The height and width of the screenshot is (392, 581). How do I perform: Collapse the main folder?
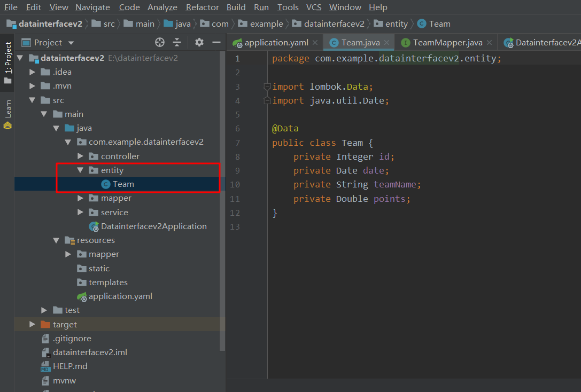pos(44,114)
